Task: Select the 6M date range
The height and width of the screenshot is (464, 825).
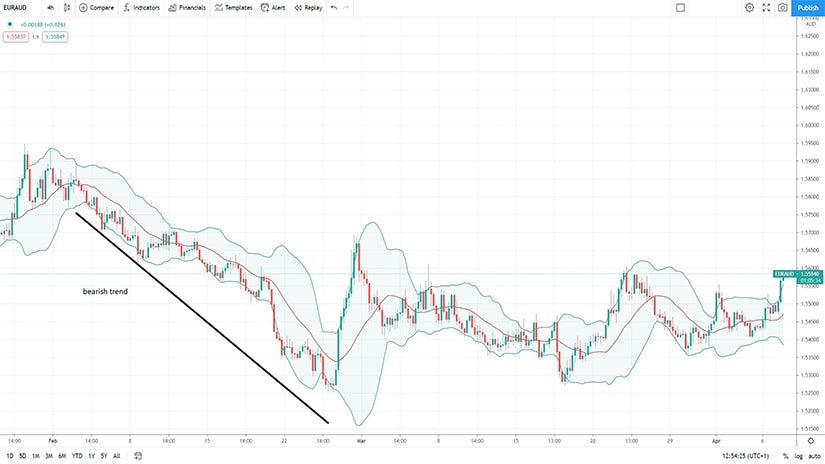Action: [62, 456]
